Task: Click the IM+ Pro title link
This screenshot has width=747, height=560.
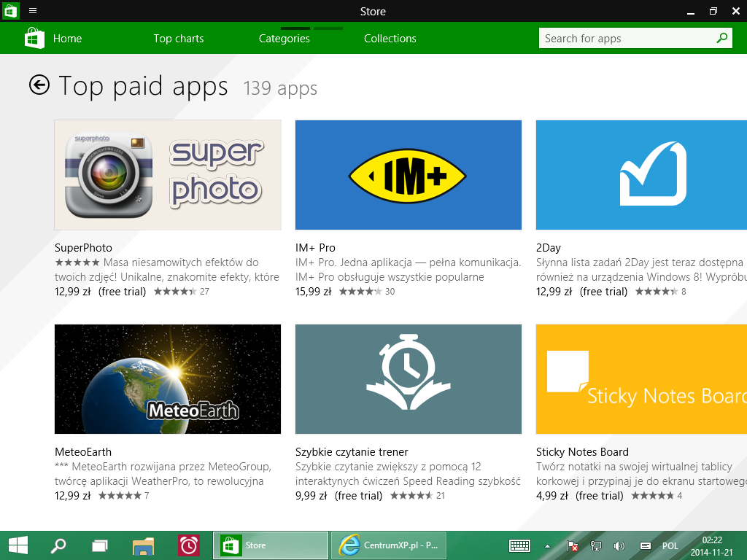Action: pyautogui.click(x=315, y=248)
